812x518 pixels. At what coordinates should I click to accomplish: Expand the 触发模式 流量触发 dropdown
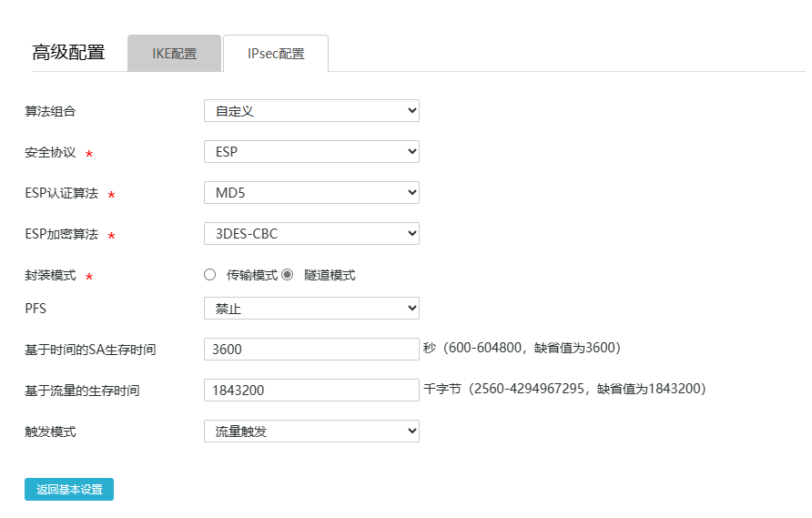311,432
